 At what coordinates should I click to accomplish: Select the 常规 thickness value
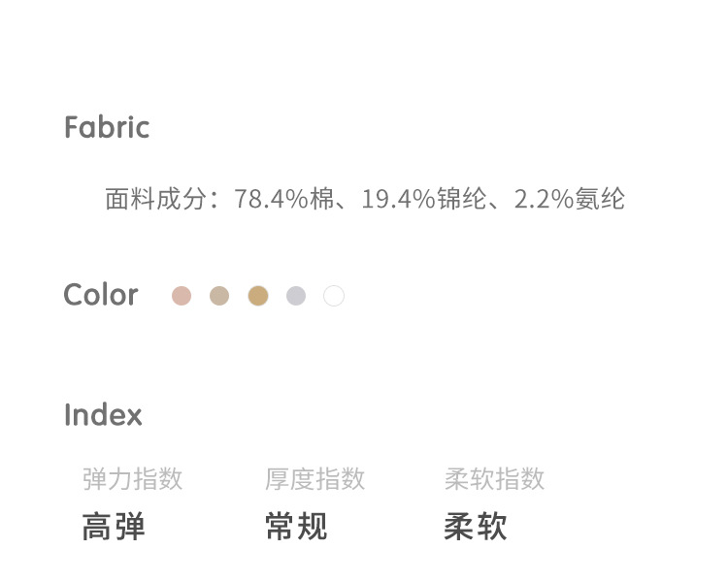pos(296,527)
